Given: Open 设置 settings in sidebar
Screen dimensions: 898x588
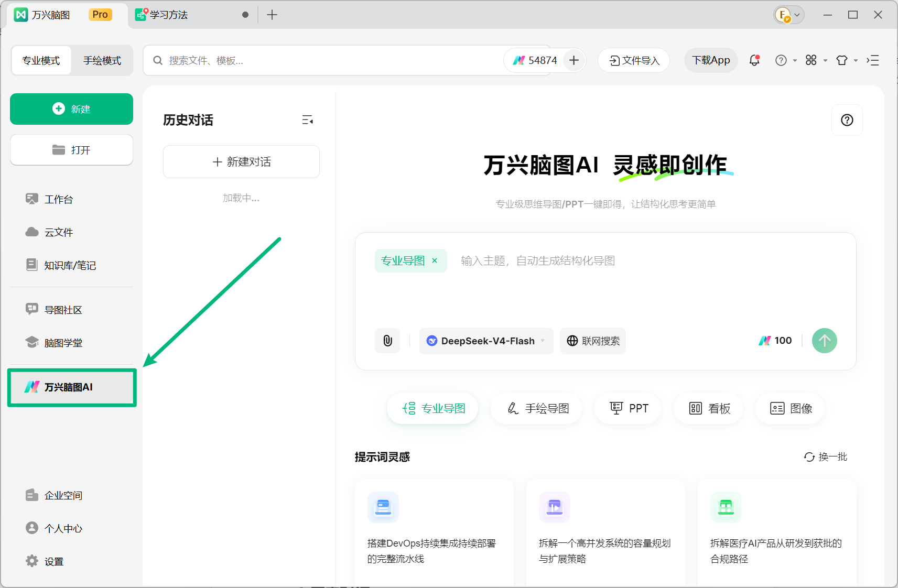Looking at the screenshot, I should coord(71,561).
